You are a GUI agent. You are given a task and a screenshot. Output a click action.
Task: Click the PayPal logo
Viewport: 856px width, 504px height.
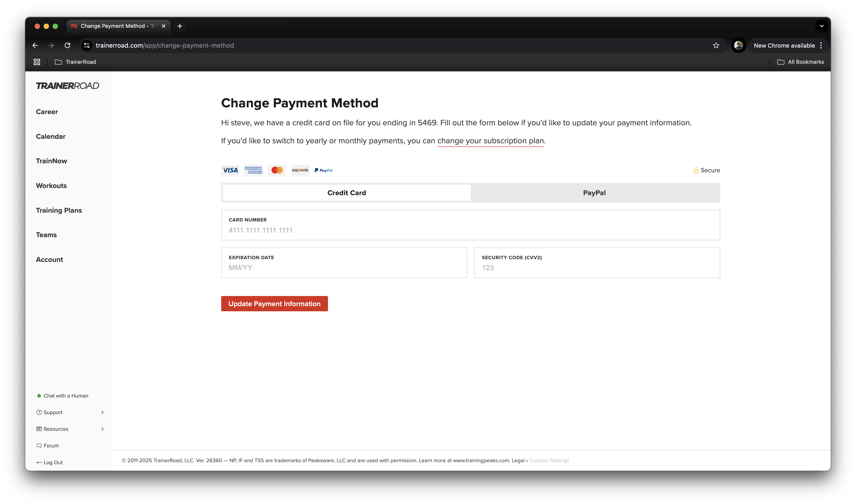(x=323, y=170)
